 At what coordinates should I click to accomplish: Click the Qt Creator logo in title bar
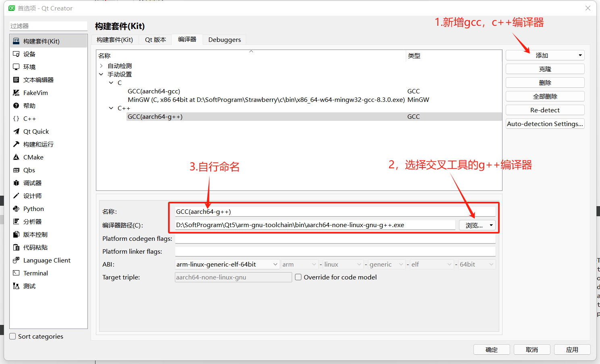tap(12, 8)
